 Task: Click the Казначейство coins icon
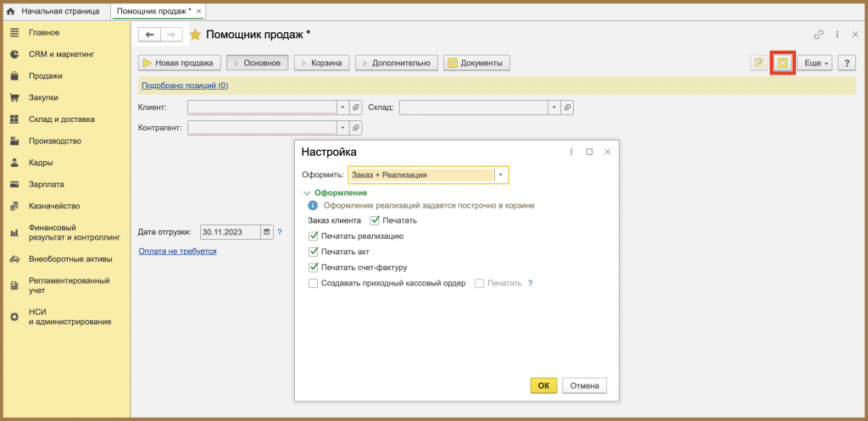coord(15,207)
